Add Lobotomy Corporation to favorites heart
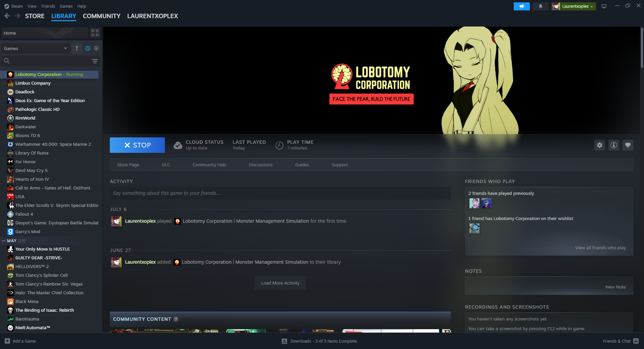The height and width of the screenshot is (349, 644). click(628, 145)
